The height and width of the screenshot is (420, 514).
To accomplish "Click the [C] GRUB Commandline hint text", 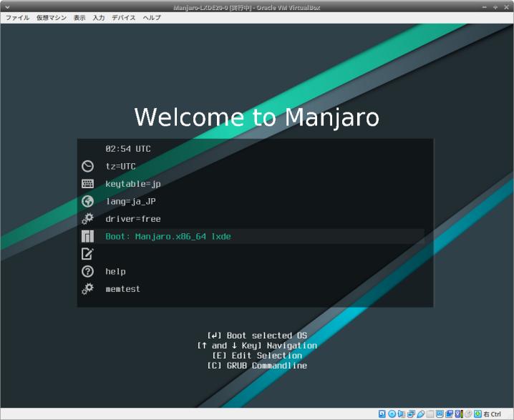I will tap(257, 366).
